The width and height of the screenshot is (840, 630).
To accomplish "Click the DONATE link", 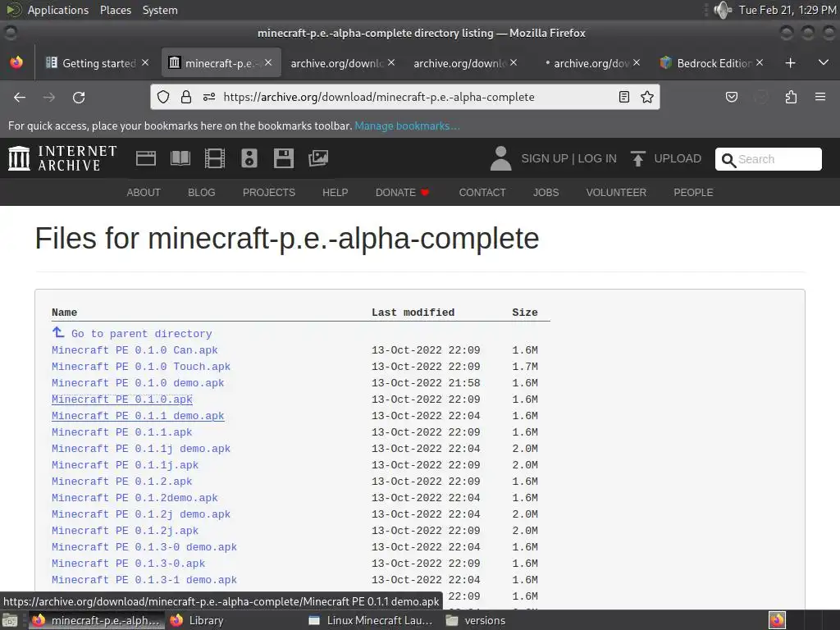I will 402,192.
